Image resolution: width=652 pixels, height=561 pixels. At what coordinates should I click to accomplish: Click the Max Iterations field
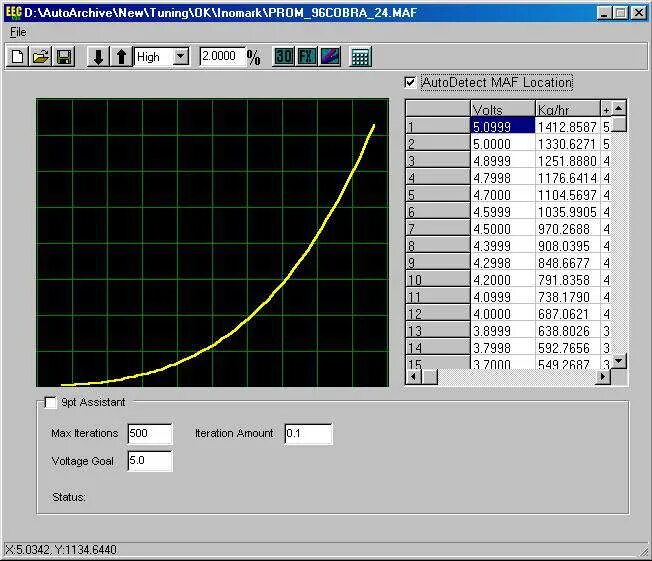point(150,434)
